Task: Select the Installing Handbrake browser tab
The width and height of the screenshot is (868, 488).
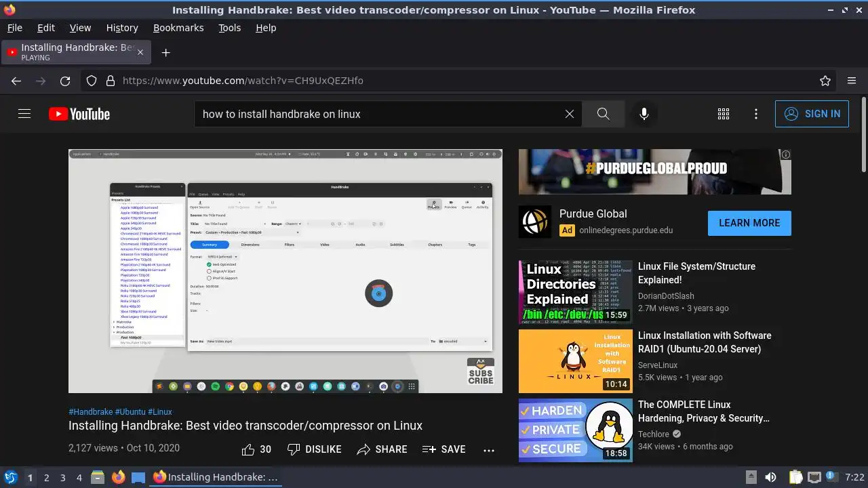Action: pyautogui.click(x=75, y=52)
